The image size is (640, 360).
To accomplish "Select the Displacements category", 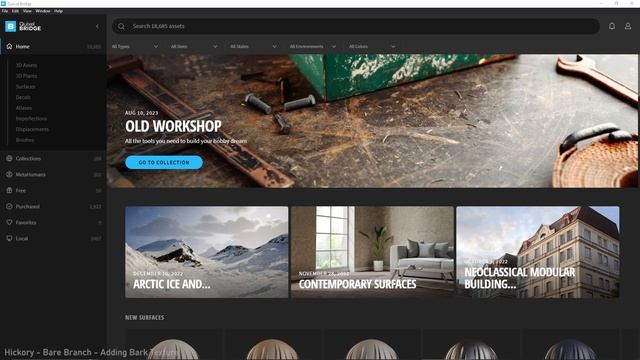I will (32, 129).
